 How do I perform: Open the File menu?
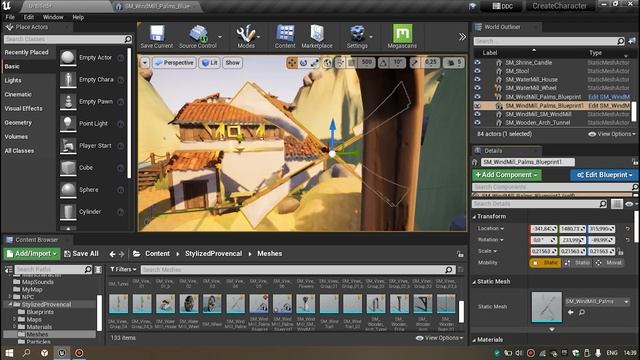point(10,17)
